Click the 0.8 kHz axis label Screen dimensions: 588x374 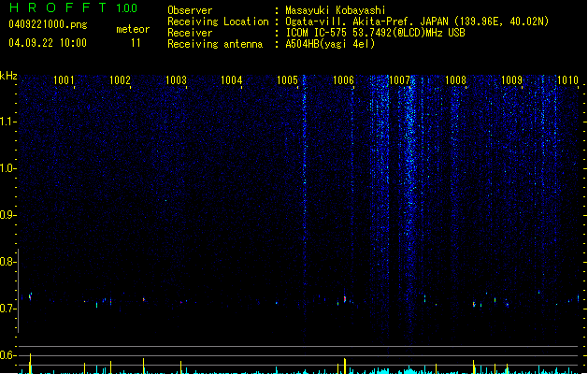[x=8, y=262]
